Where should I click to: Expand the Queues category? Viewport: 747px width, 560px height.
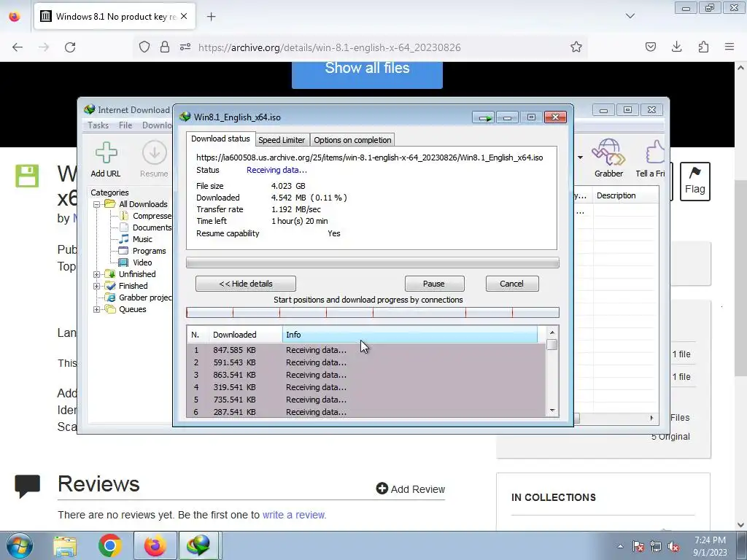tap(97, 309)
